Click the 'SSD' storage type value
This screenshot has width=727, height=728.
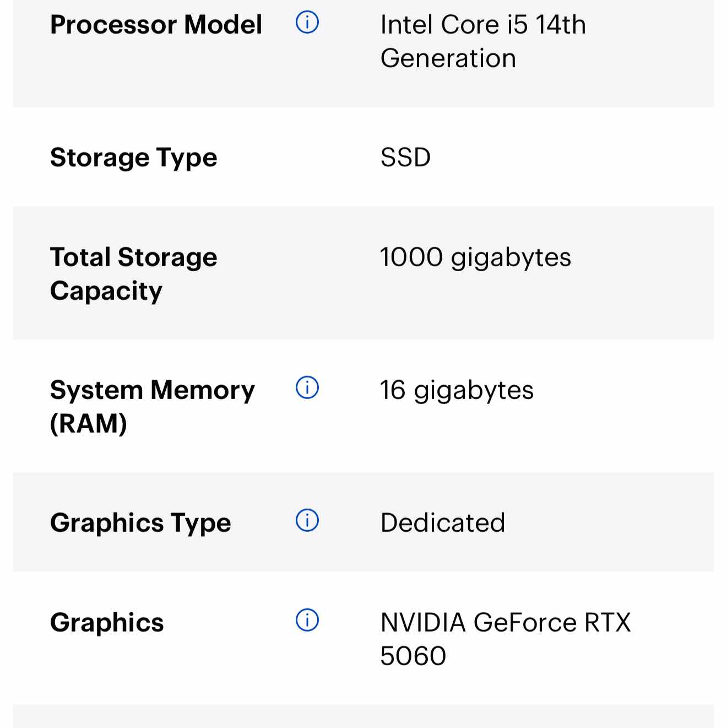pos(405,158)
